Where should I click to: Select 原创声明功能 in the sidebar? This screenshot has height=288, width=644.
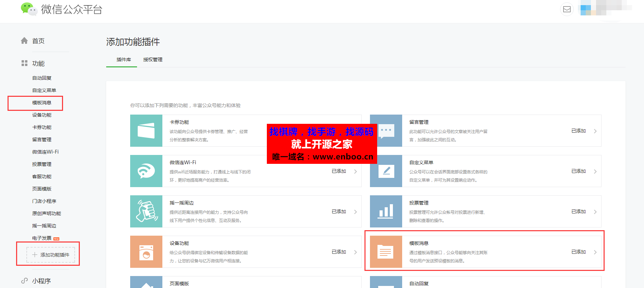coord(47,213)
